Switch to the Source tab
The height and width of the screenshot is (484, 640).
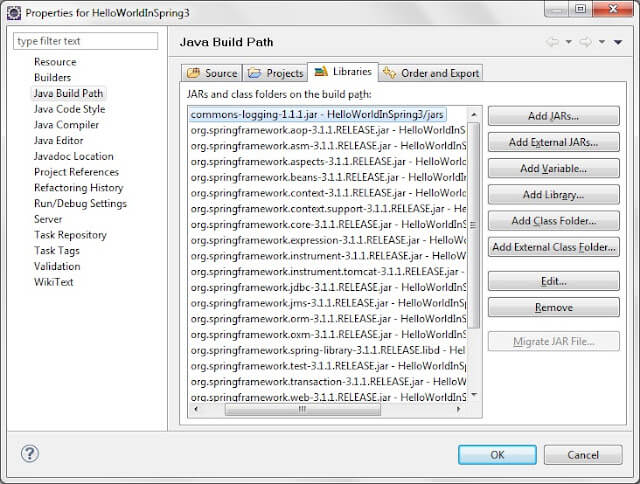212,73
